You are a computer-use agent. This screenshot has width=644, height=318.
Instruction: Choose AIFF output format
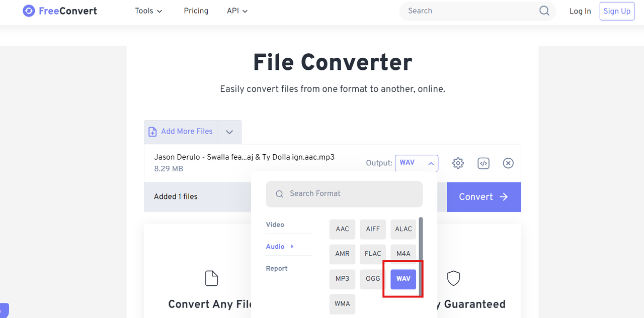click(x=373, y=229)
